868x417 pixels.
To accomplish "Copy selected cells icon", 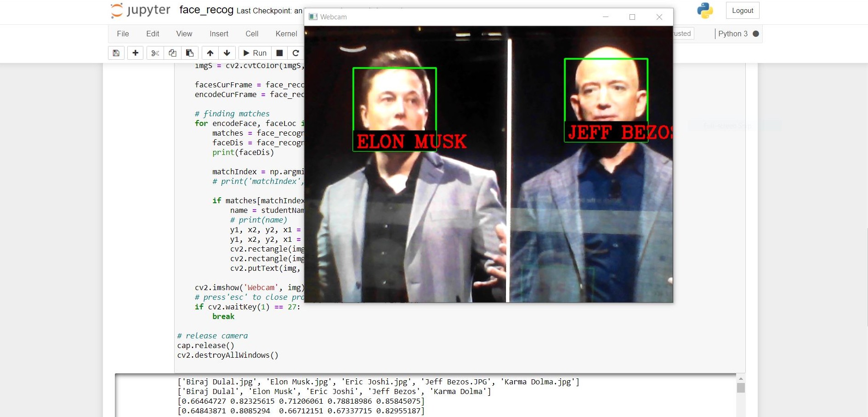I will [172, 53].
